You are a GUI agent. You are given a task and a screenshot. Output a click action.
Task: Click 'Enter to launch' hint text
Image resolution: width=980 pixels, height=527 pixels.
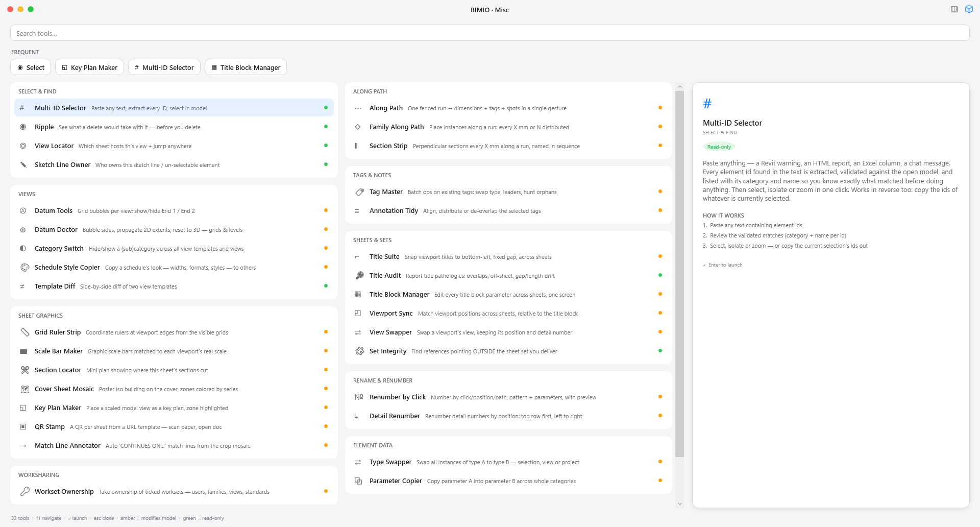coord(725,265)
